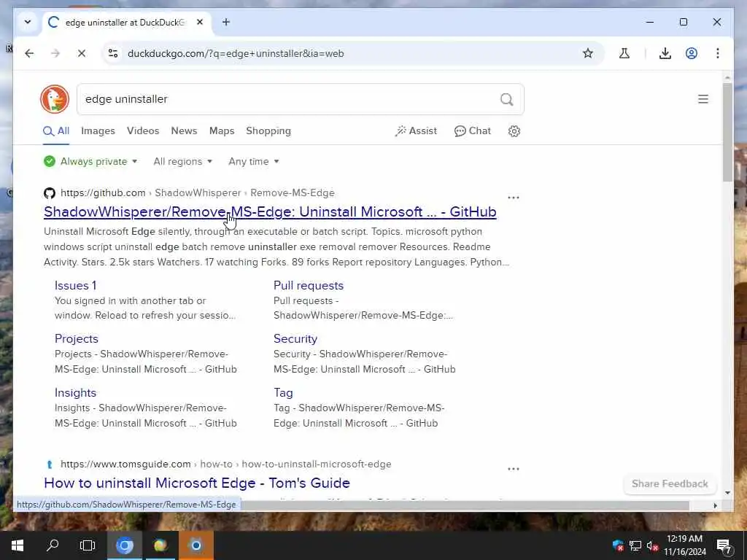Open the Tag sublink
This screenshot has width=747, height=560.
click(283, 392)
